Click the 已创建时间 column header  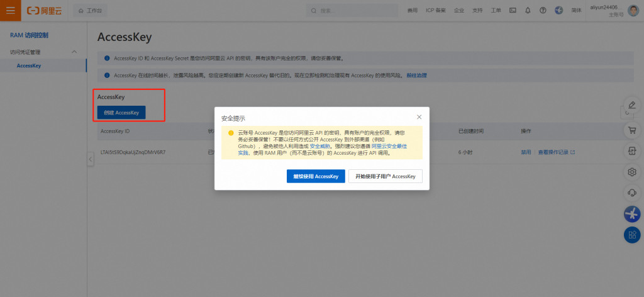coord(470,131)
